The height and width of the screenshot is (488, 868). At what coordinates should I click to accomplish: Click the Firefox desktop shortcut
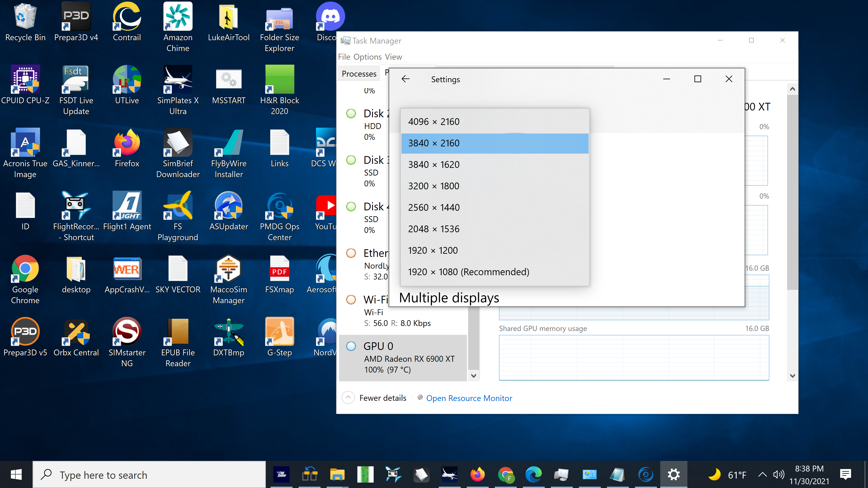[x=127, y=148]
